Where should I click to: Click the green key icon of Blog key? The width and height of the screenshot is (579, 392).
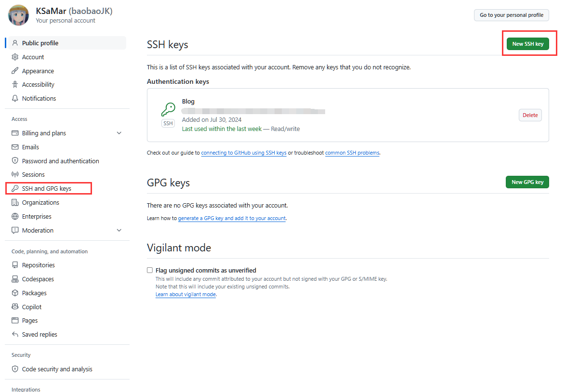click(x=168, y=109)
